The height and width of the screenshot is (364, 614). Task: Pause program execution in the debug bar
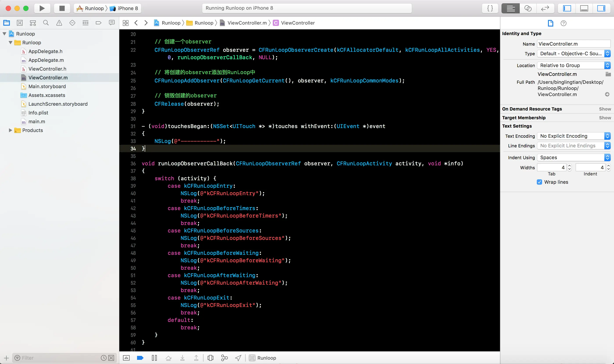[154, 358]
